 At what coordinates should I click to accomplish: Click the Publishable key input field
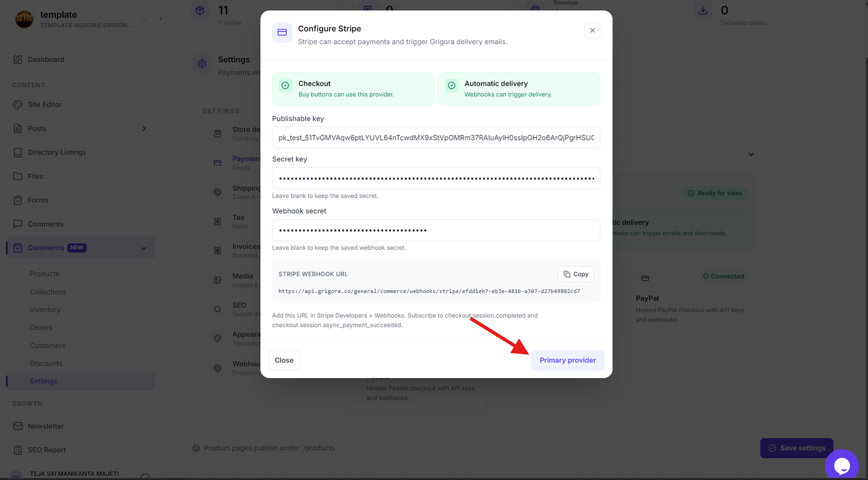pyautogui.click(x=436, y=137)
